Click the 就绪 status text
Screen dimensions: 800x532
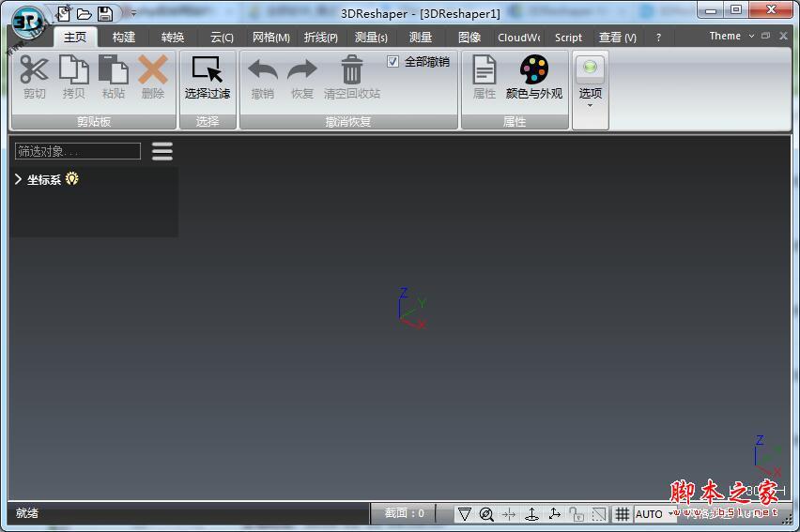click(x=26, y=513)
